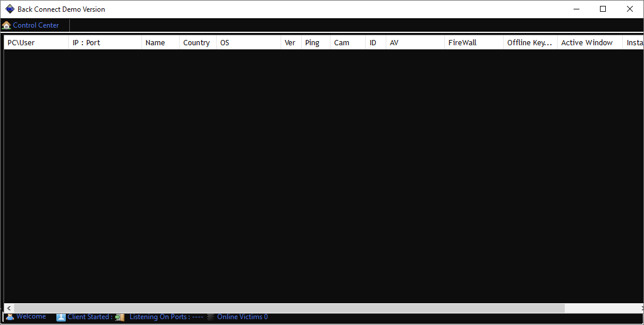Open the Control Center menu

[x=36, y=25]
